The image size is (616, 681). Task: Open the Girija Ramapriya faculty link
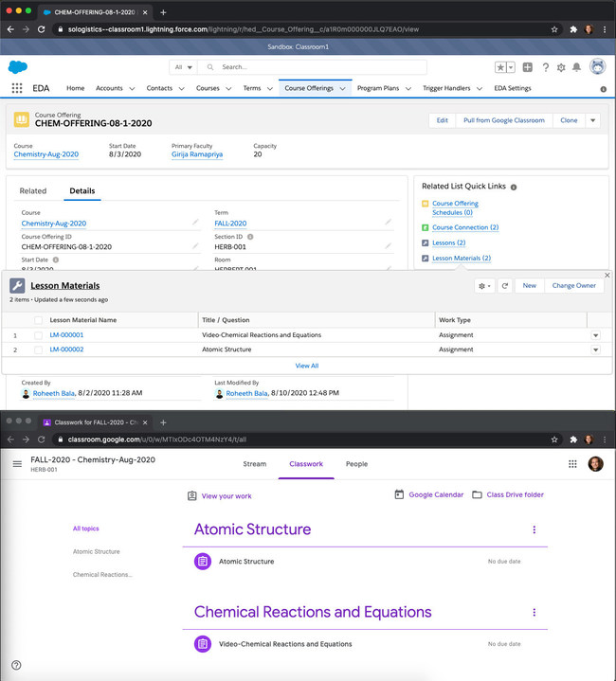[197, 154]
